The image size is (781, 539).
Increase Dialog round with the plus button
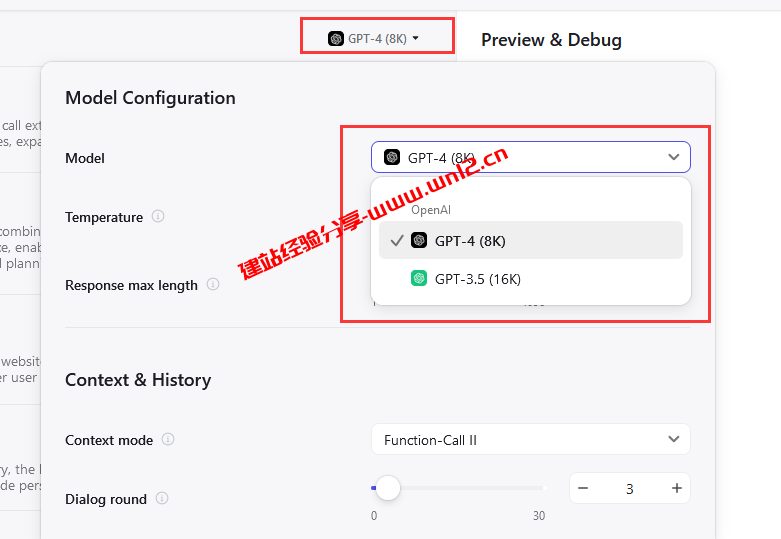pyautogui.click(x=677, y=488)
